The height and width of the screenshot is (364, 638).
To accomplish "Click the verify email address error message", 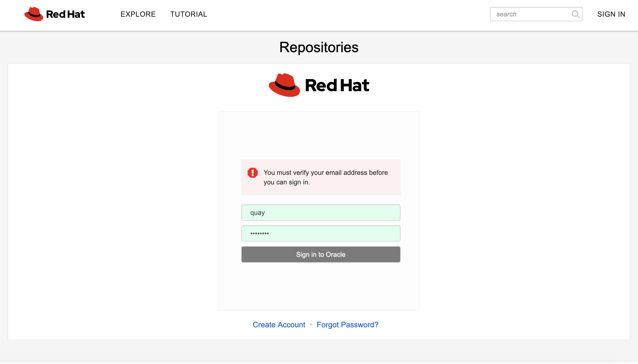I will click(325, 177).
